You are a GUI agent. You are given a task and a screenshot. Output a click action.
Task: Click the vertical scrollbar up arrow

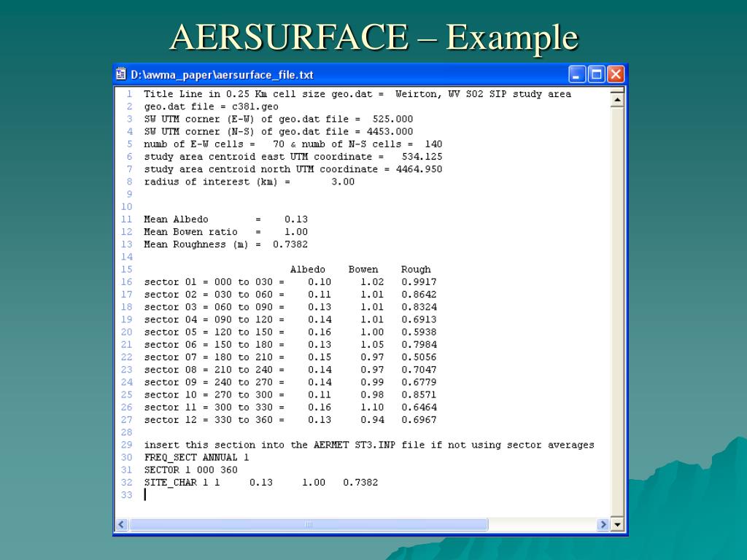point(617,100)
